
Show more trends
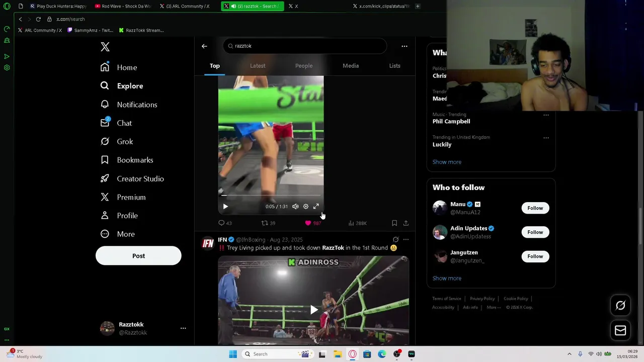tap(447, 162)
